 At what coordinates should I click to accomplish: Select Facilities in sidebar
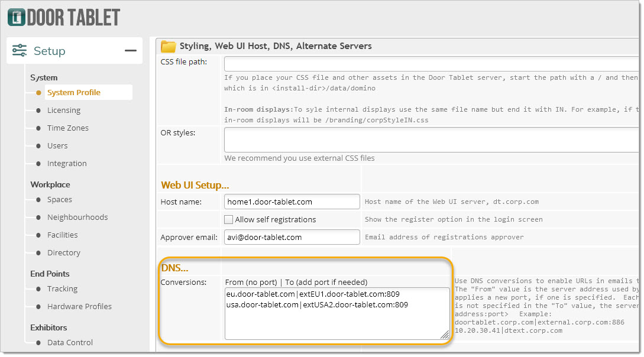(63, 235)
